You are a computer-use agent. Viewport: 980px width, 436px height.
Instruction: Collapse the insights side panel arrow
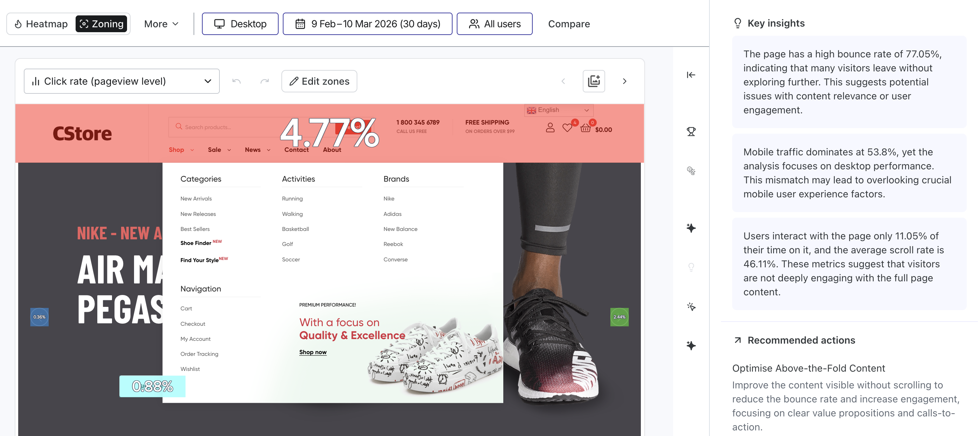coord(691,75)
